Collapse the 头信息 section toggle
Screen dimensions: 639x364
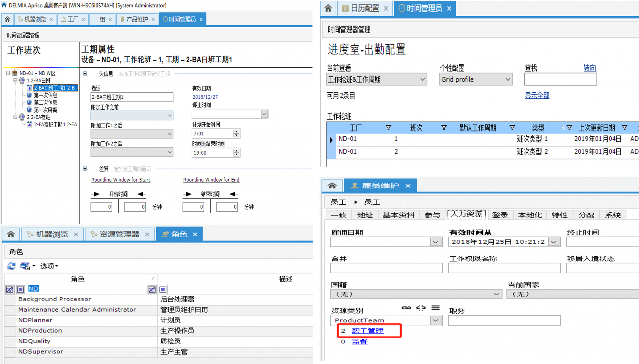pos(85,74)
